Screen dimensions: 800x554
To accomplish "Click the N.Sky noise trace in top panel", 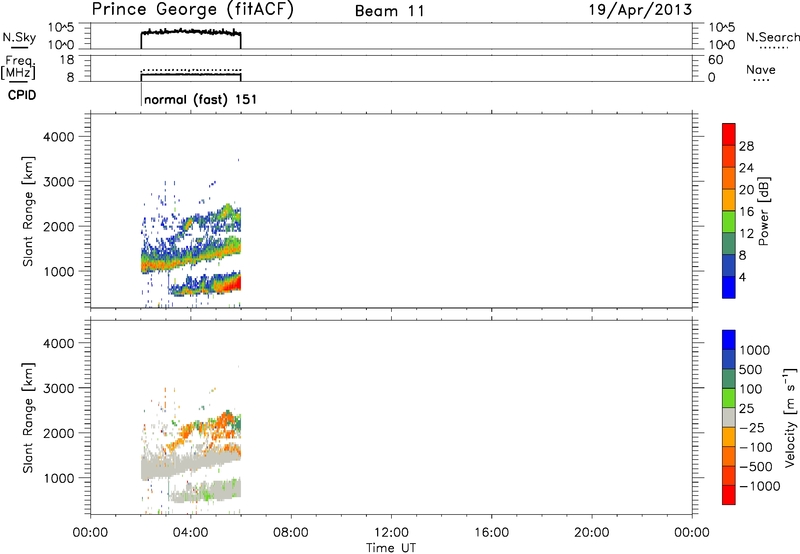I will (190, 32).
